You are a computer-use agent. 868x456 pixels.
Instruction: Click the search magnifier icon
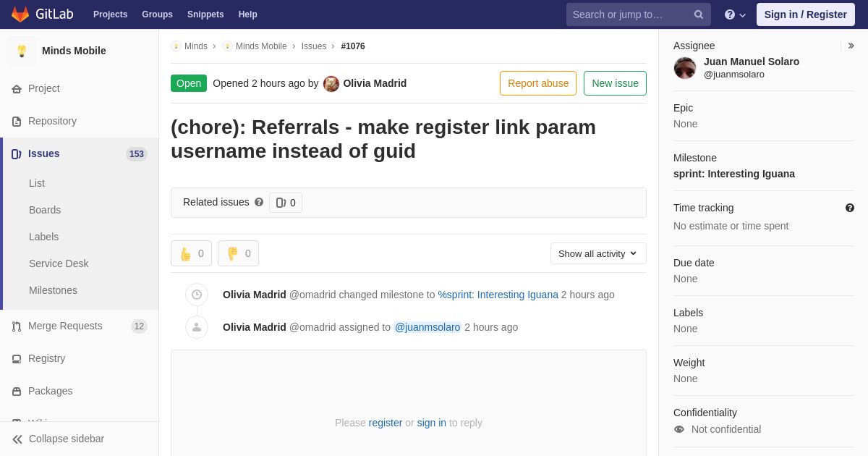tap(699, 14)
